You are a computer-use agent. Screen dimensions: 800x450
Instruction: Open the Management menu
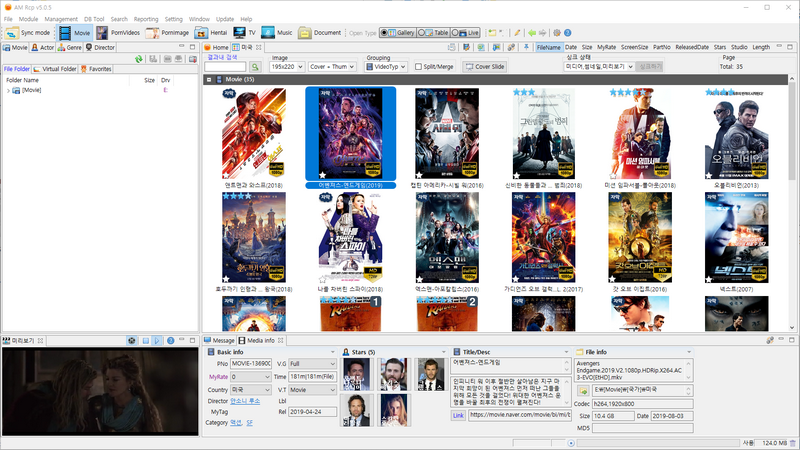click(x=61, y=19)
